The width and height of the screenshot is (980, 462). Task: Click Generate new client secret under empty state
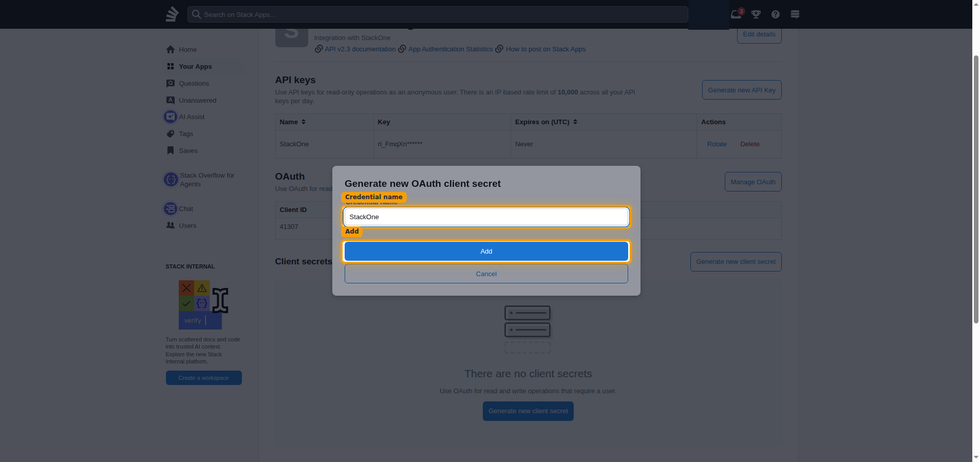pyautogui.click(x=528, y=411)
